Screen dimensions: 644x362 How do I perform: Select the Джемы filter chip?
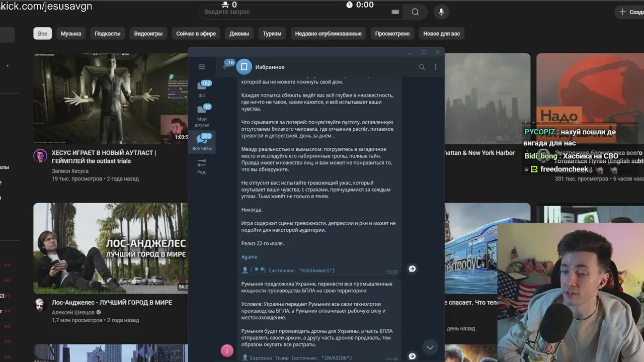click(x=239, y=34)
